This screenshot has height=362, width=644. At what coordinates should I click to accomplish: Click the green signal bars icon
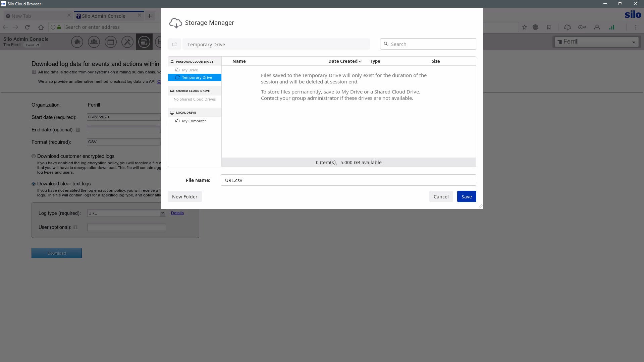click(x=612, y=27)
